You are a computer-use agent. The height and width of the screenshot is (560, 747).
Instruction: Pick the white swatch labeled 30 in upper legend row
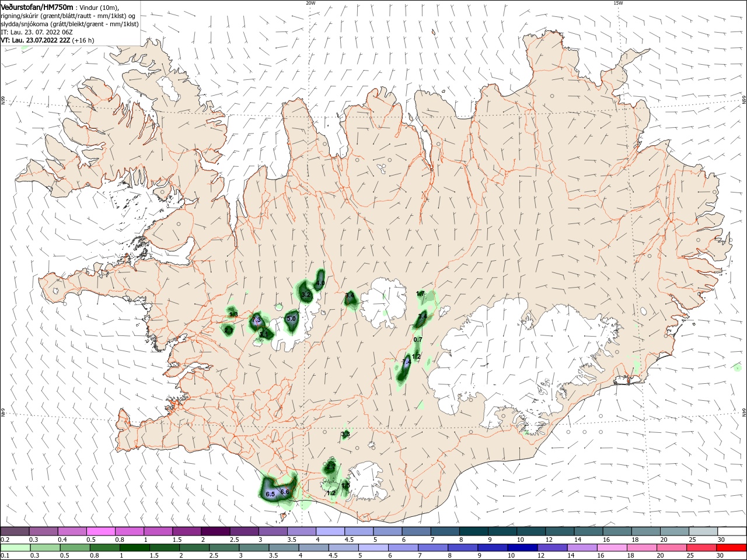(x=732, y=531)
